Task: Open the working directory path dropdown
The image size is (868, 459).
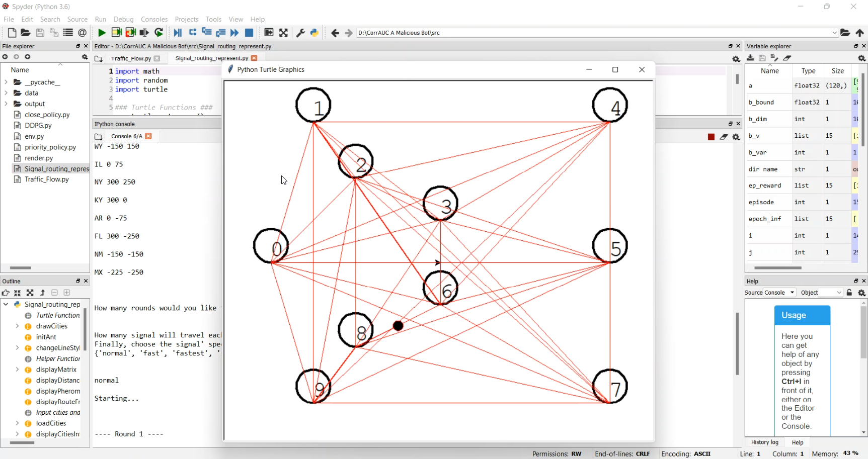Action: [834, 33]
